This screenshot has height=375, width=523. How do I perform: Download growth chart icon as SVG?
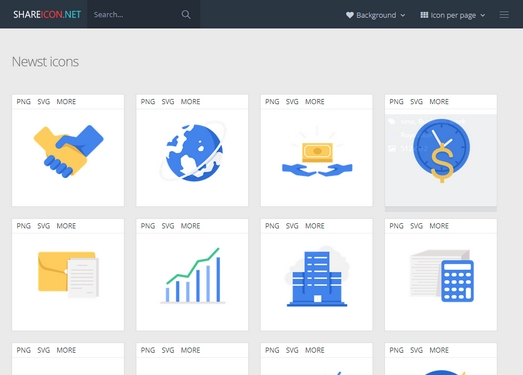pos(168,226)
